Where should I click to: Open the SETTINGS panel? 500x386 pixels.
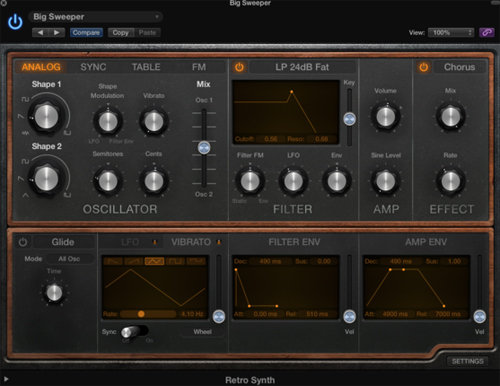pos(467,361)
